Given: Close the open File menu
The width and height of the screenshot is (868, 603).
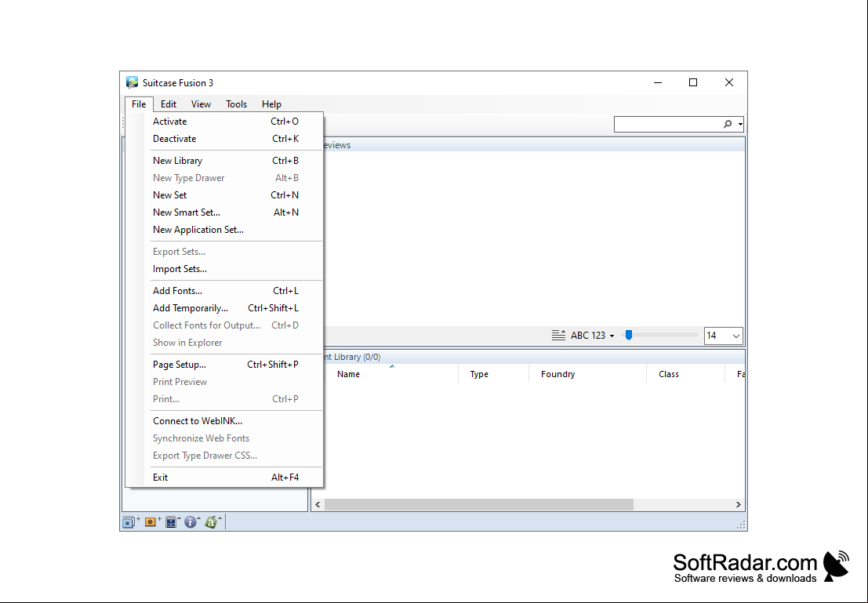Looking at the screenshot, I should 139,104.
